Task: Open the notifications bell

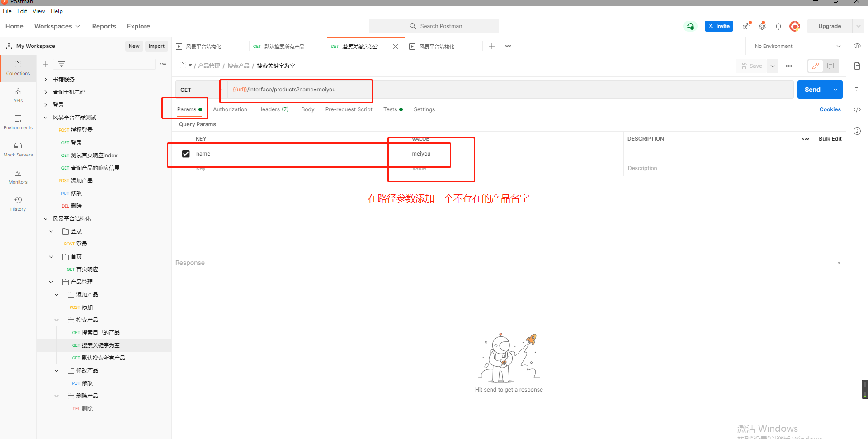Action: click(778, 26)
